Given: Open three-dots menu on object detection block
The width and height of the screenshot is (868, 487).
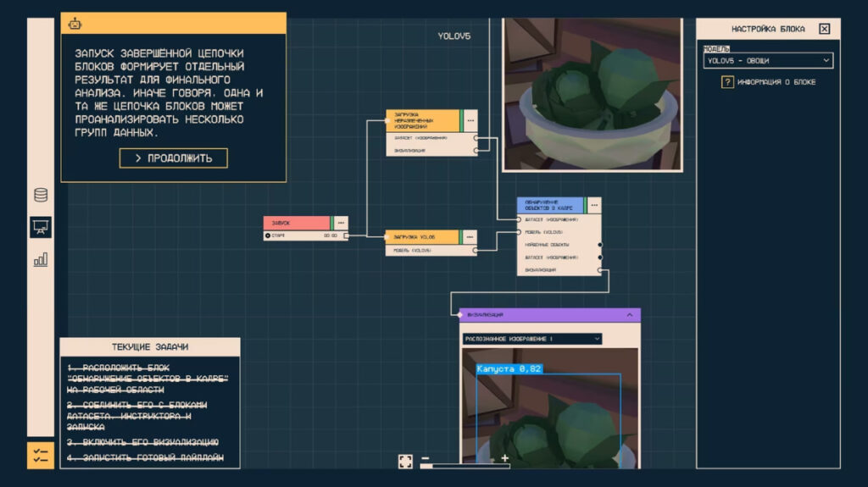Looking at the screenshot, I should (x=593, y=205).
